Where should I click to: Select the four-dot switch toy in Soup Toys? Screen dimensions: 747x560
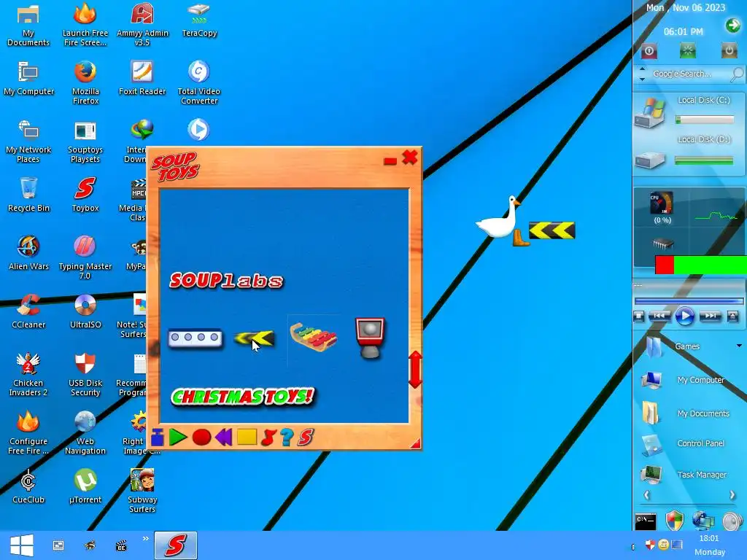(196, 338)
